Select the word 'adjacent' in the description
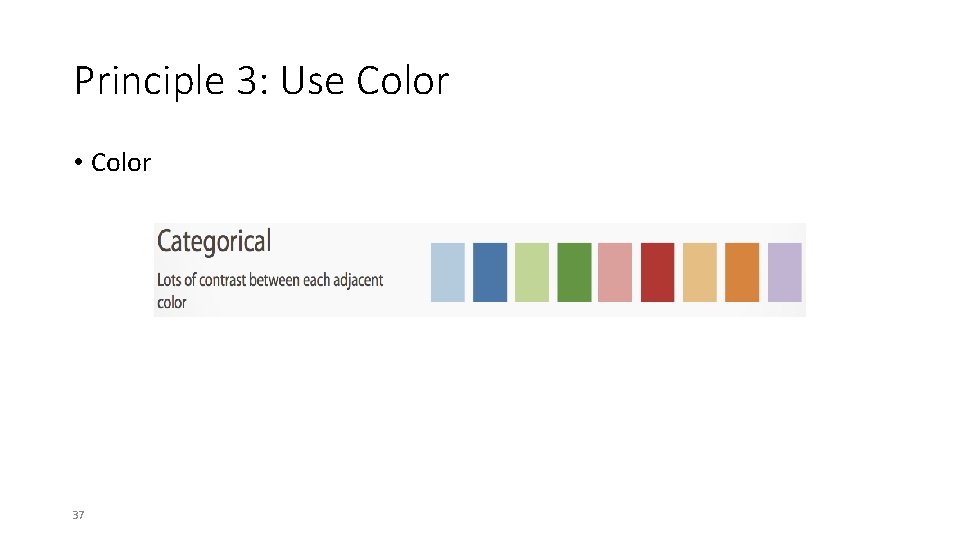This screenshot has height=540, width=960. 358,280
